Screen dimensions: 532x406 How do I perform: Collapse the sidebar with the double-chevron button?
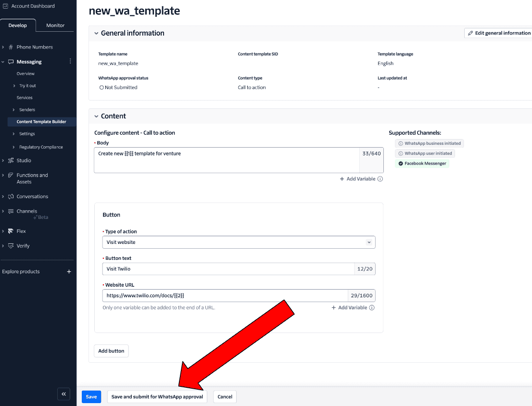coord(63,394)
